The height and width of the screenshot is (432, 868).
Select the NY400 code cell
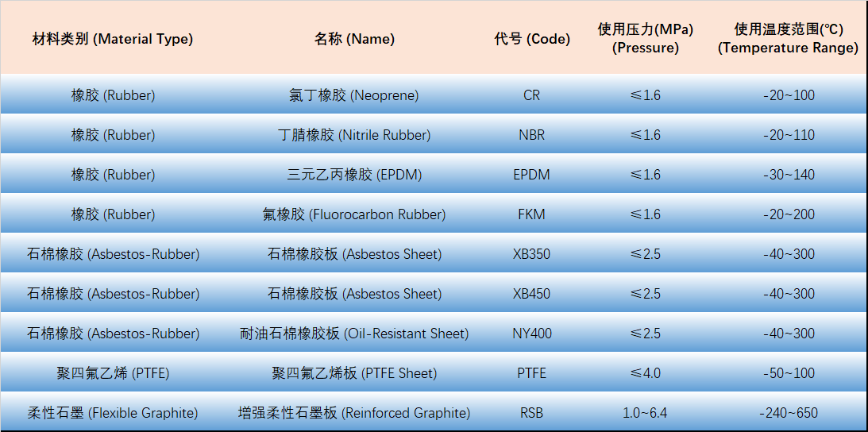pos(532,334)
